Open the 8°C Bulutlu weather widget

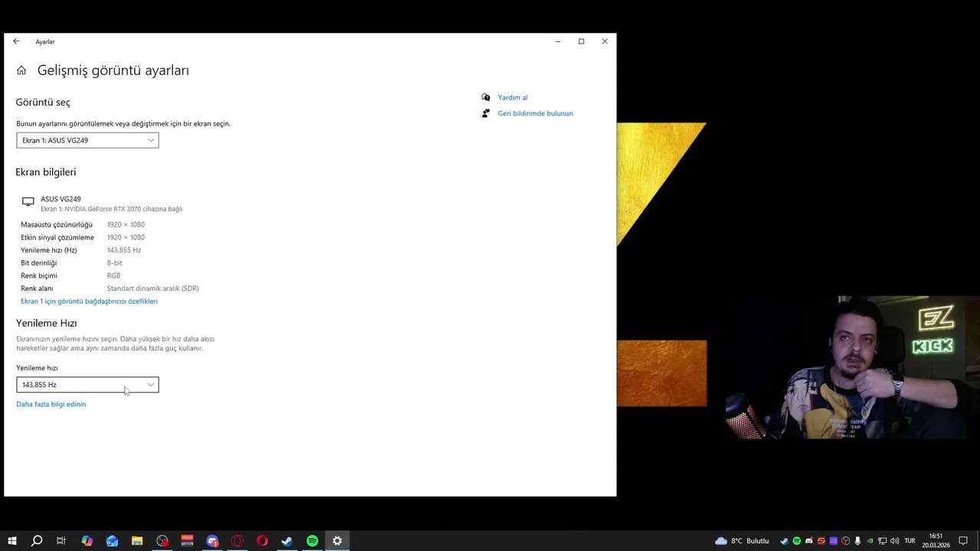742,541
